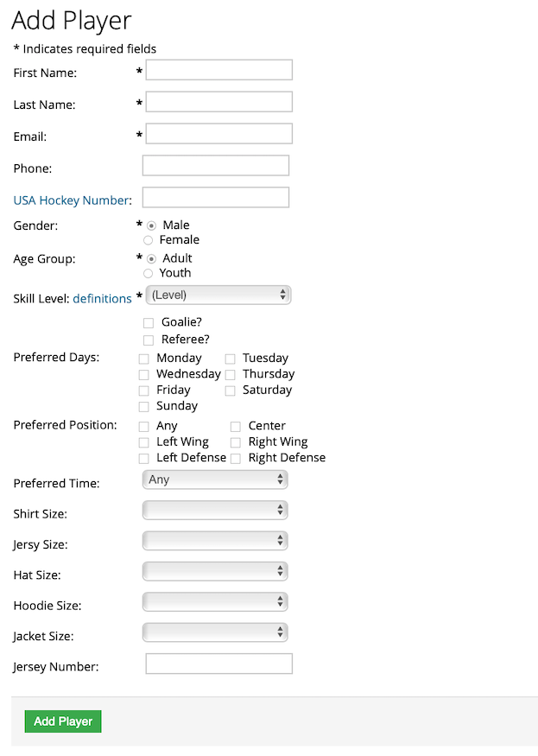This screenshot has width=538, height=756.
Task: Check the Referee? checkbox
Action: click(148, 339)
